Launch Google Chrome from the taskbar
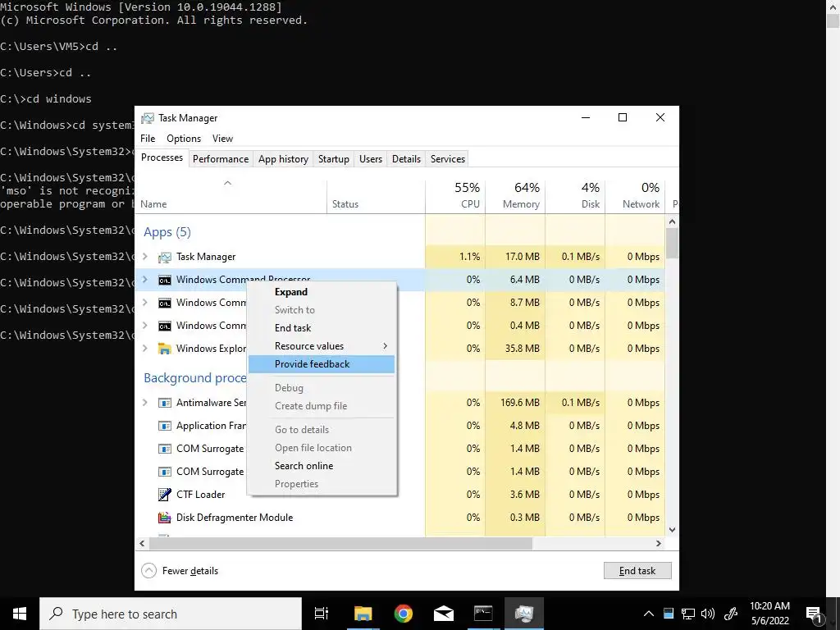Screen dimensions: 840x630 [x=404, y=614]
